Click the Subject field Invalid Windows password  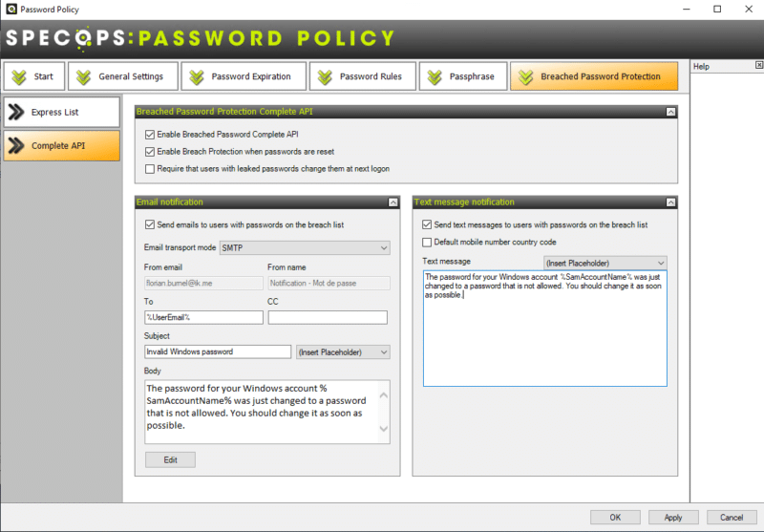pyautogui.click(x=218, y=351)
